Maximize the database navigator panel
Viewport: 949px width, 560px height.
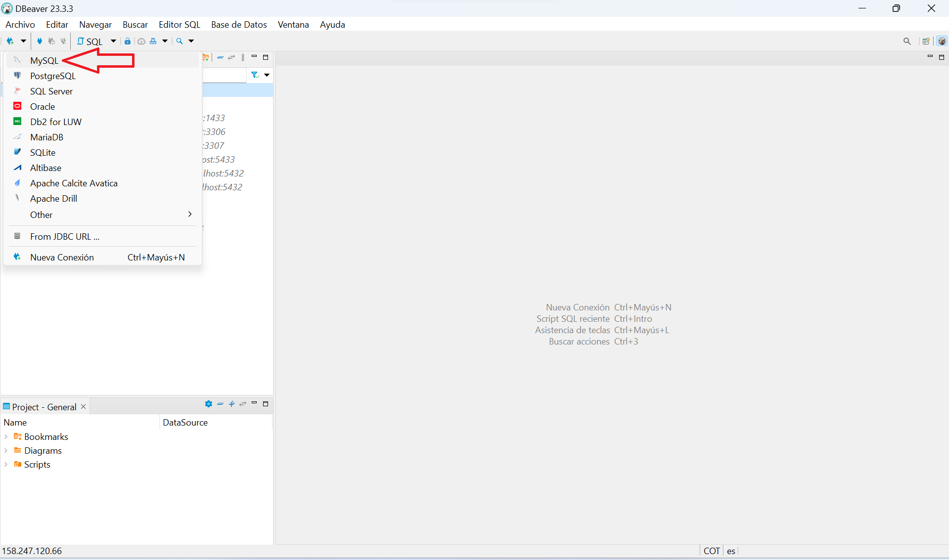click(266, 57)
